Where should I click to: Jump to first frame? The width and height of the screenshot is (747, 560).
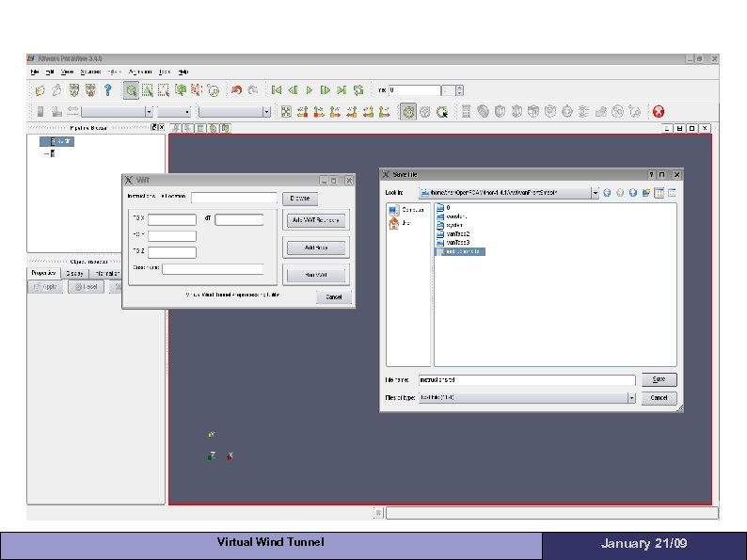(x=277, y=90)
